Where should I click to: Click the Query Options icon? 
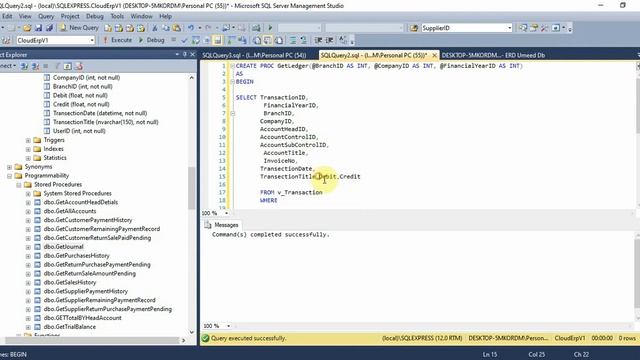(x=207, y=40)
